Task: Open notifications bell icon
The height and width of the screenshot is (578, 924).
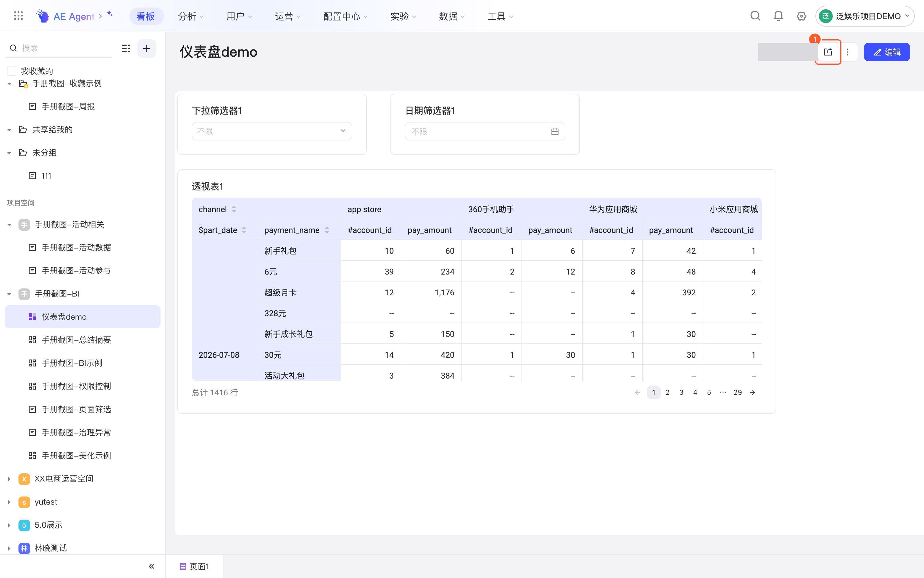Action: [x=778, y=16]
